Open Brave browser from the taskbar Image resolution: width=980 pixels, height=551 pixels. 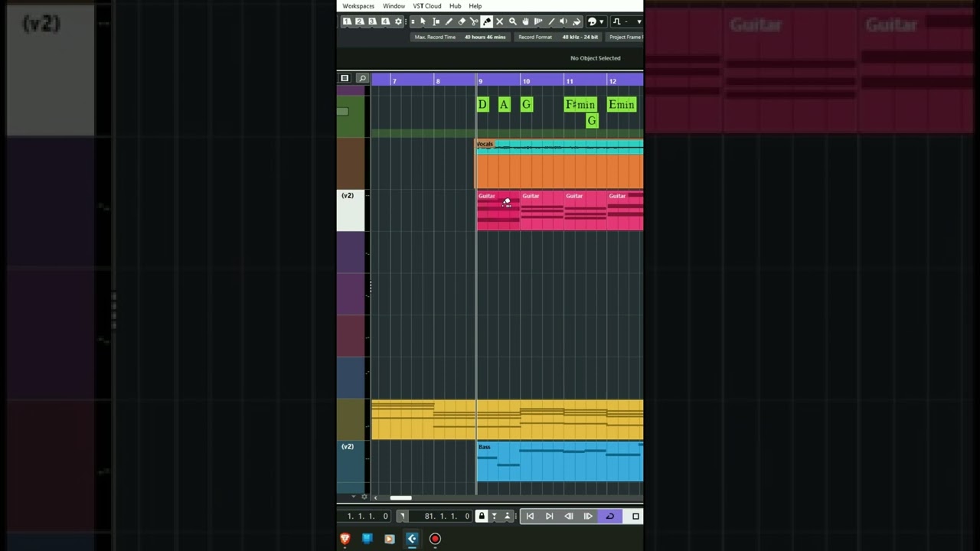(x=345, y=539)
